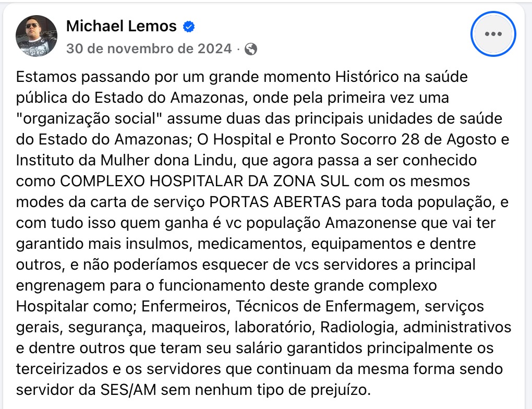Click the globe public audience icon

click(251, 49)
